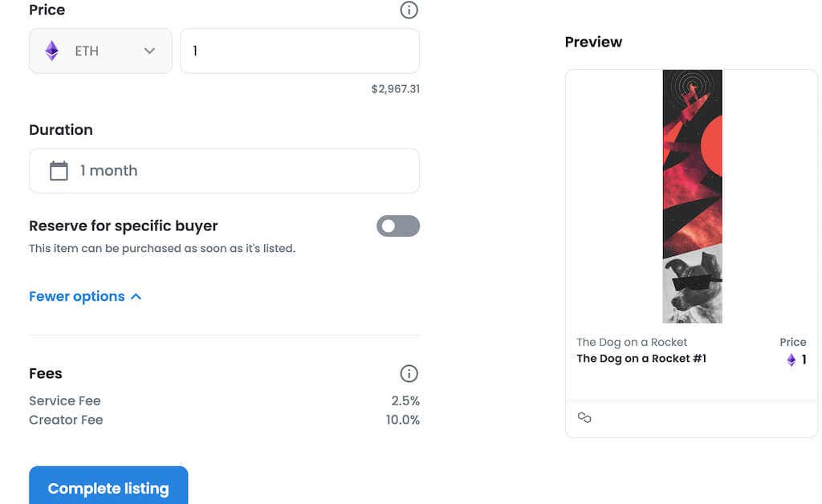The height and width of the screenshot is (504, 822).
Task: Open the ETH currency dropdown
Action: click(100, 50)
